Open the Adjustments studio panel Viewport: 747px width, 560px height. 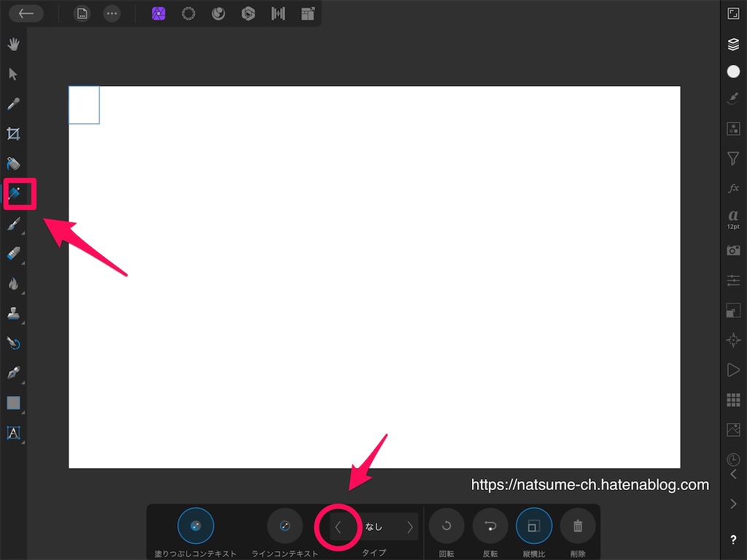click(733, 128)
